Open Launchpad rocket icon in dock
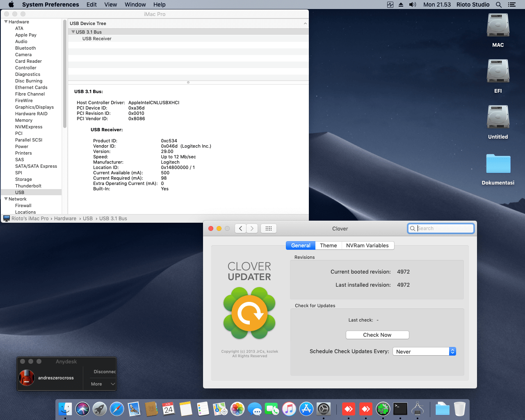This screenshot has height=420, width=525. (100, 409)
